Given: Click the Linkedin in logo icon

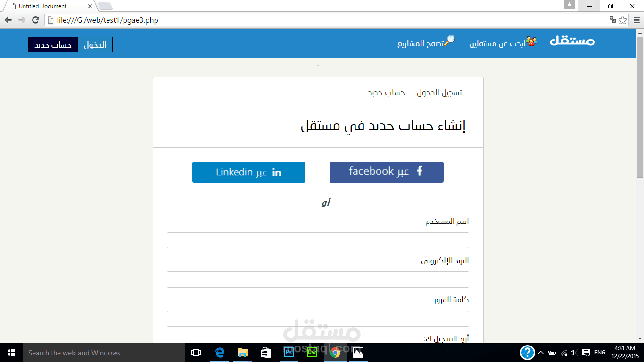Looking at the screenshot, I should point(277,173).
